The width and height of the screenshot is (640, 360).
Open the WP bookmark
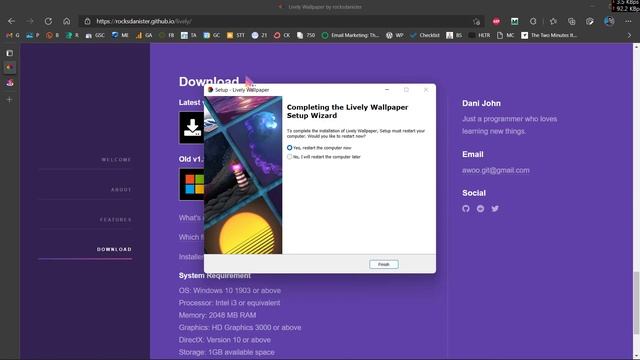click(x=394, y=36)
